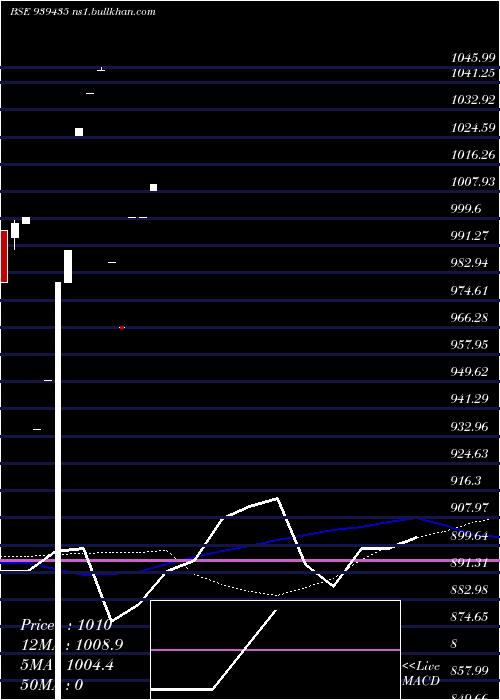500x700 pixels.
Task: Click the Live MACD label
Action: pyautogui.click(x=421, y=674)
